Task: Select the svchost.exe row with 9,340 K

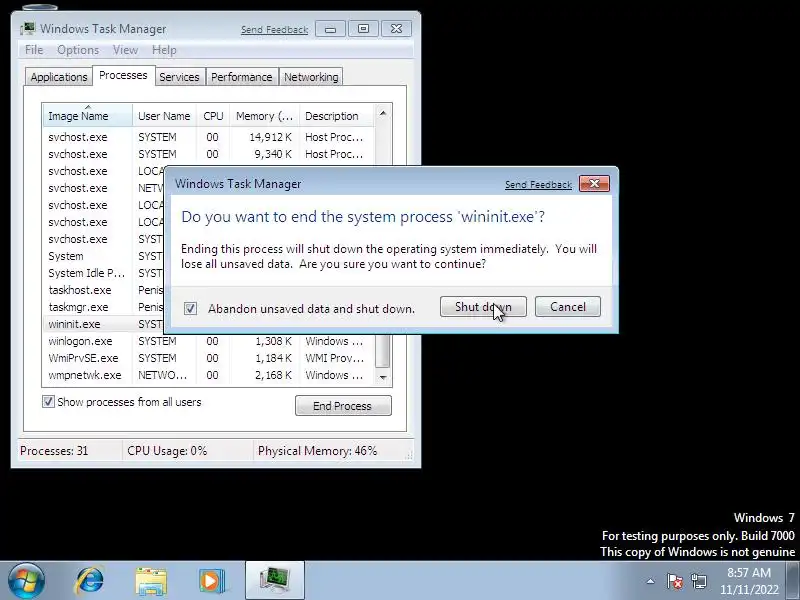Action: (209, 154)
